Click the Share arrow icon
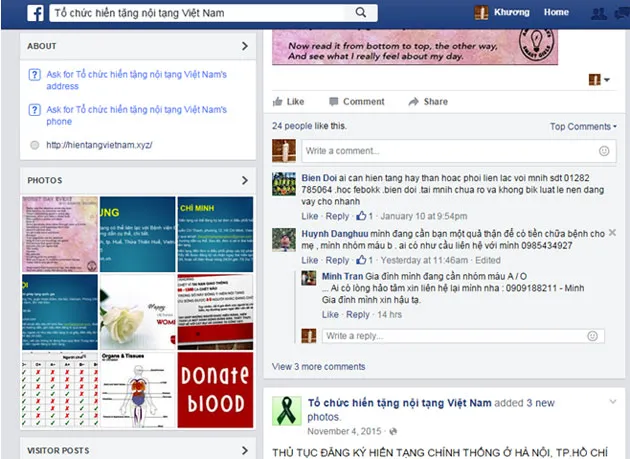Screen dimensions: 630x459 (x=413, y=102)
